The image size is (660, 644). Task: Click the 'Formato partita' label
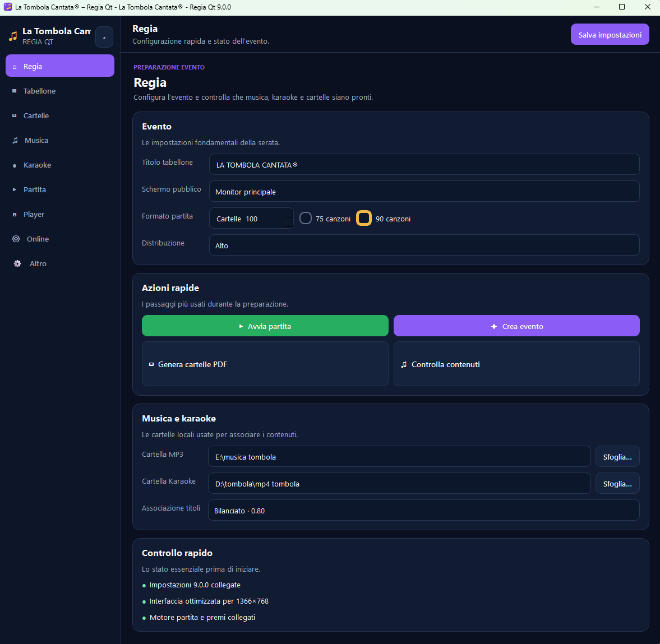(x=167, y=216)
